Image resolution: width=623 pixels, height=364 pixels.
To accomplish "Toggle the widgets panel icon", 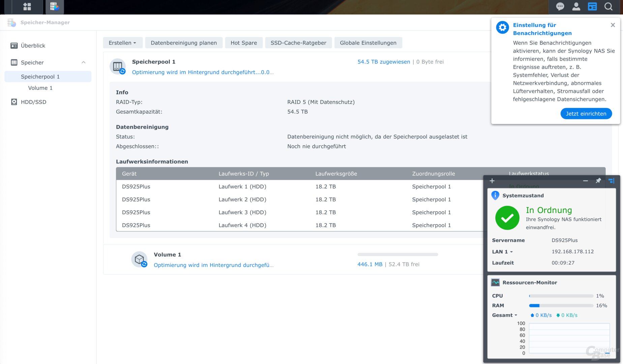I will point(592,7).
